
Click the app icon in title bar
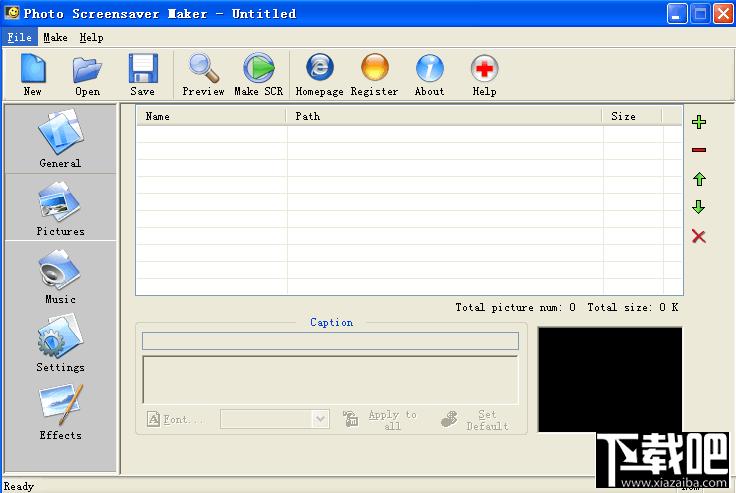[12, 13]
